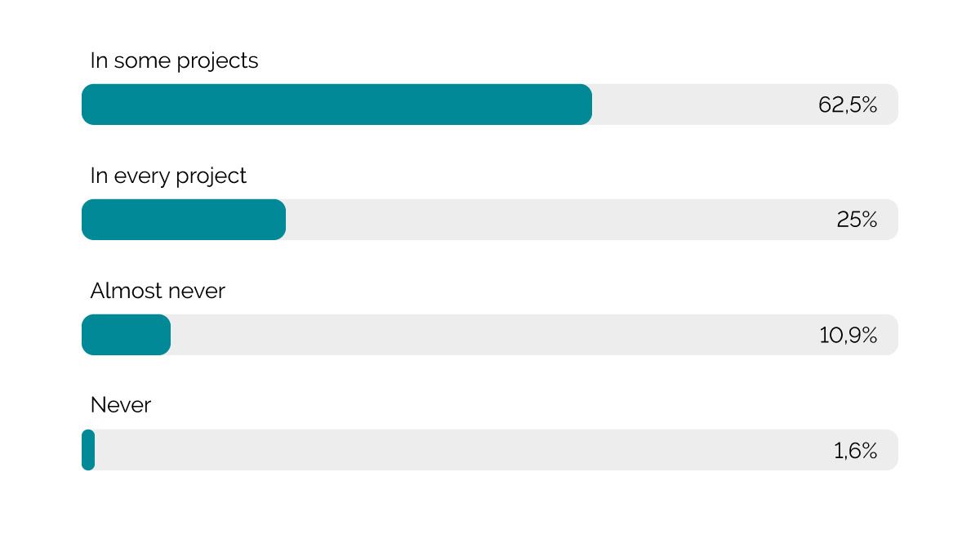The height and width of the screenshot is (539, 980).
Task: Select the "In every project" label
Action: click(168, 176)
